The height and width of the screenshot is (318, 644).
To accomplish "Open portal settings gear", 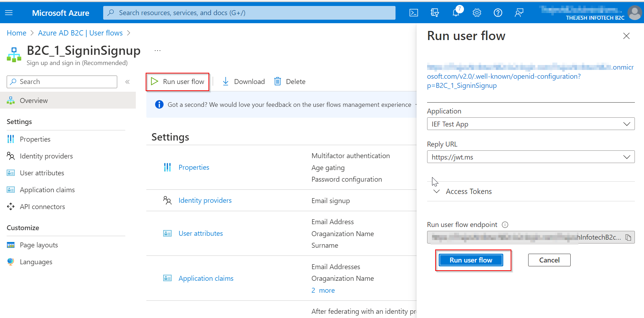I will pos(477,13).
